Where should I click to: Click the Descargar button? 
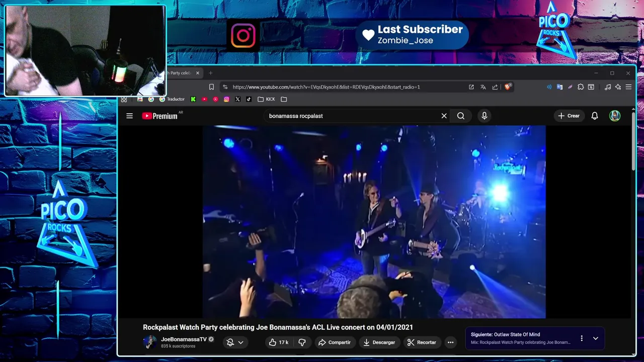pos(379,342)
